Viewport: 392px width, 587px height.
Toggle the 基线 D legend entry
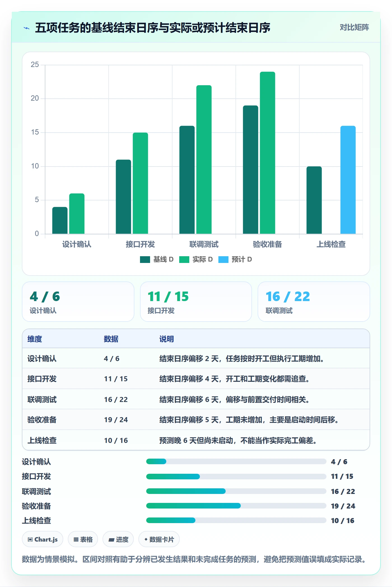click(x=157, y=259)
